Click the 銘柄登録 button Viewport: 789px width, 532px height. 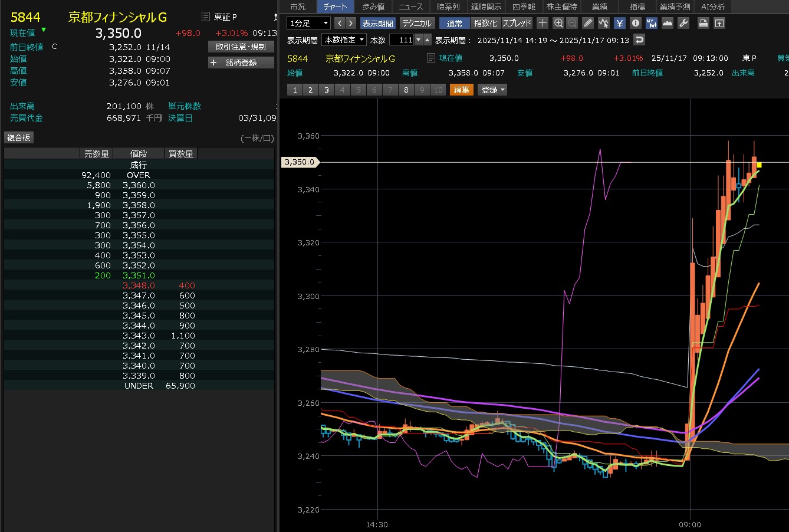pos(241,63)
